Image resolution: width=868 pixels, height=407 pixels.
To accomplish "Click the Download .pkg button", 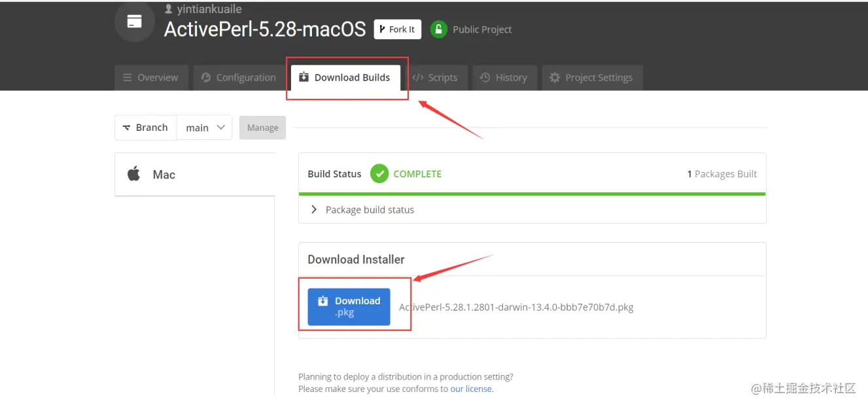I will [349, 307].
